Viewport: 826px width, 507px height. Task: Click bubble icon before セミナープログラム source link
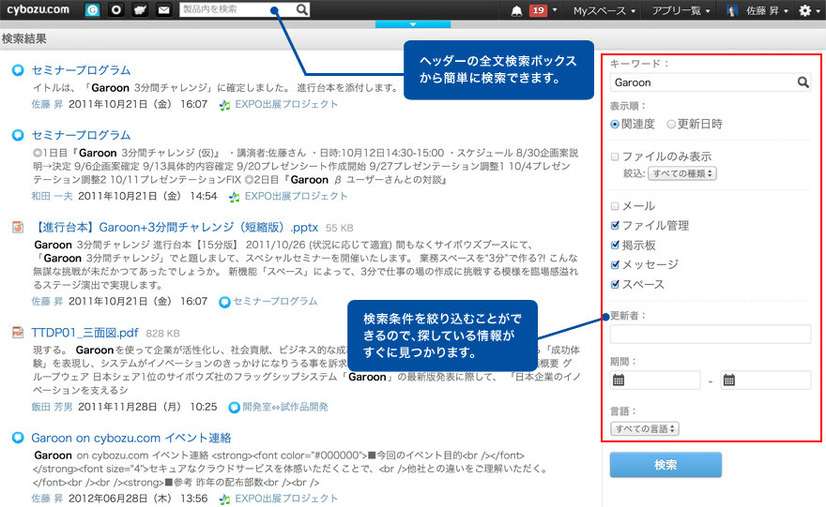(225, 301)
